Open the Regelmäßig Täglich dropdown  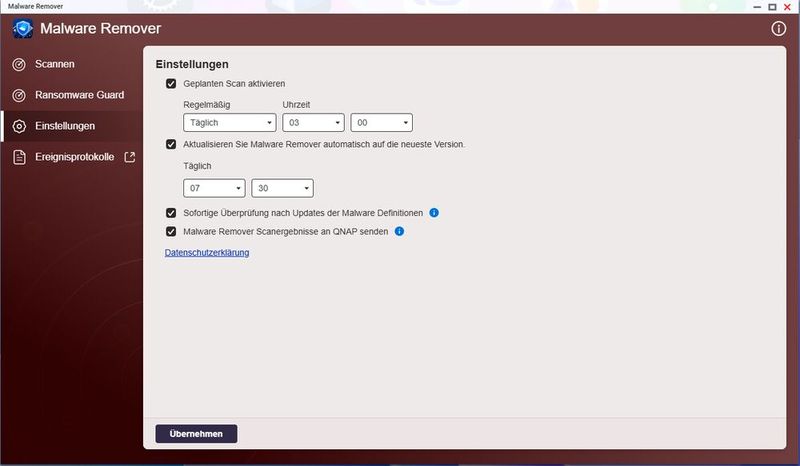coord(230,122)
